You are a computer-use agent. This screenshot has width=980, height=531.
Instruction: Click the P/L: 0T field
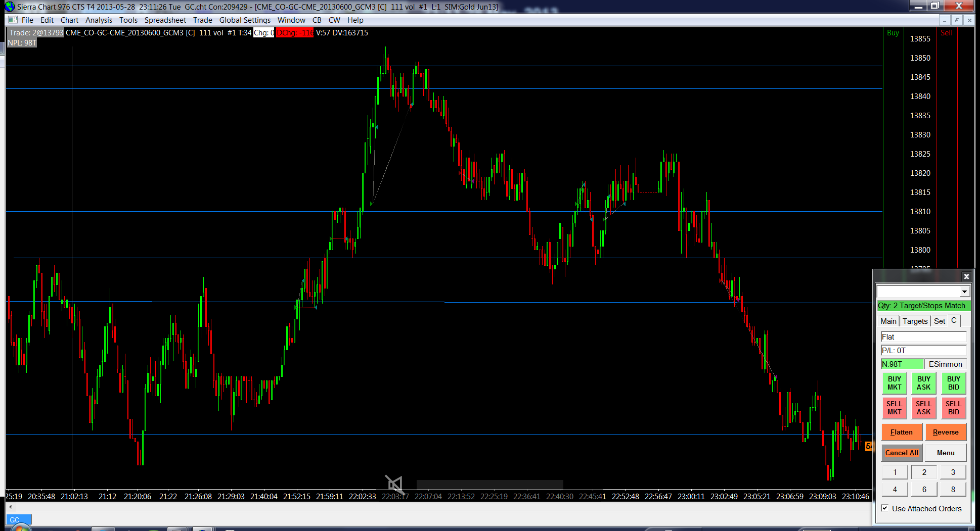pyautogui.click(x=923, y=351)
